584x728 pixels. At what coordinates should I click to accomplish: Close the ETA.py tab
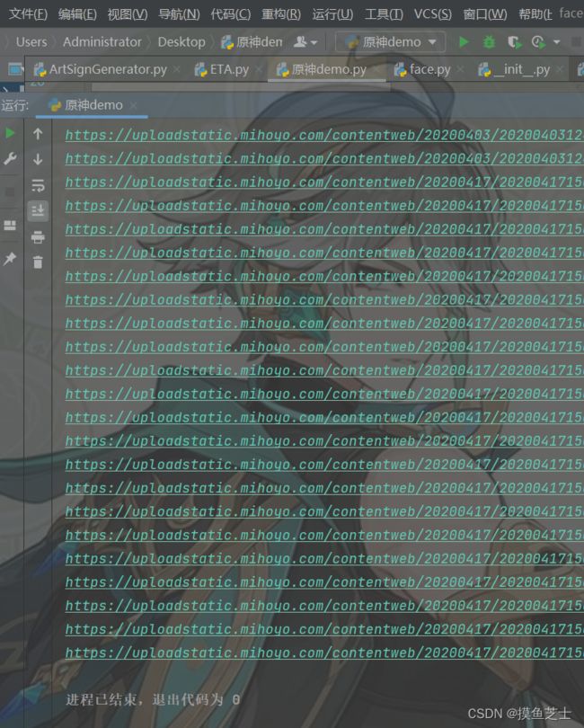pos(259,69)
